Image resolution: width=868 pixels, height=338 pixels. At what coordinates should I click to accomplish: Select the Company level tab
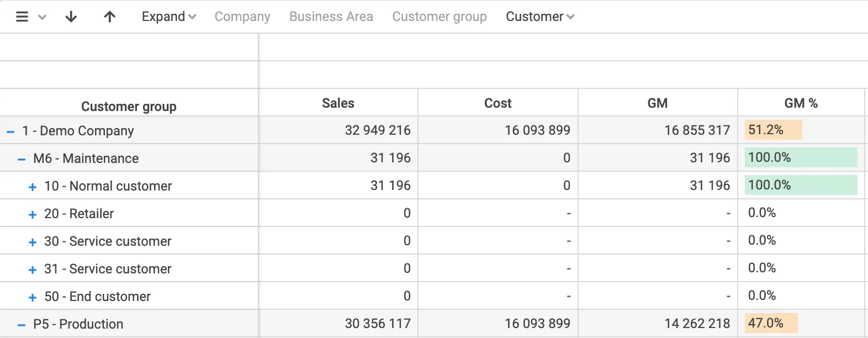click(x=242, y=17)
